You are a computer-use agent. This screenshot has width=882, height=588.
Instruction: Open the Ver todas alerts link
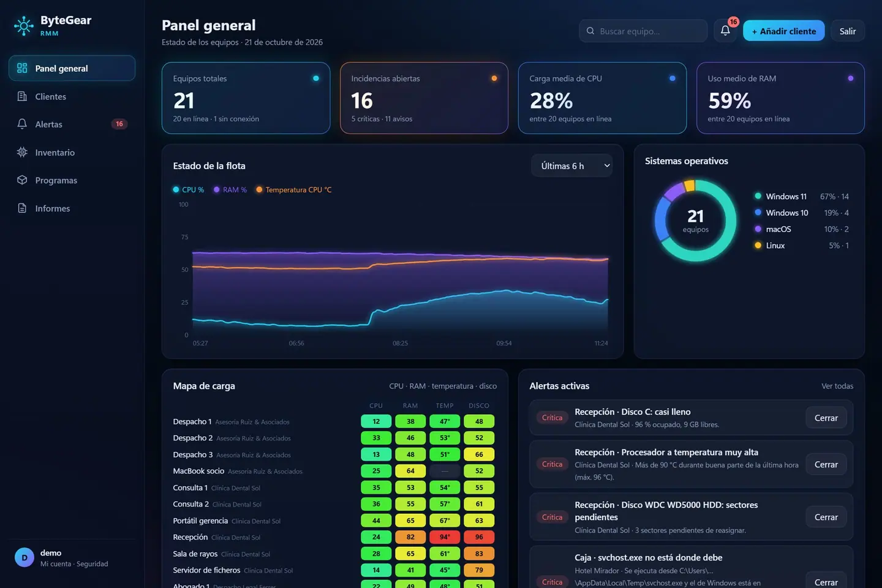[x=837, y=386]
